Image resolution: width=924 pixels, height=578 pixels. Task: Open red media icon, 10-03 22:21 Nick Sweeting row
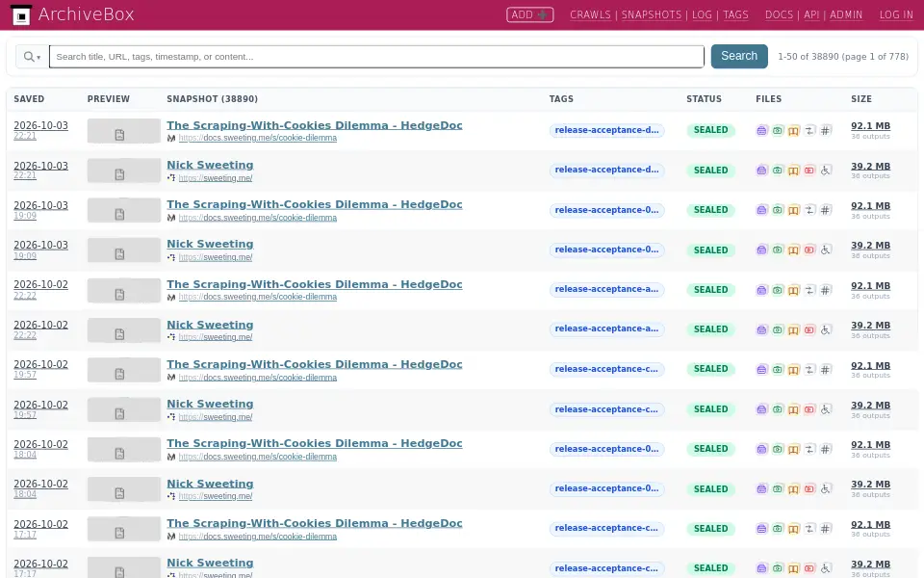[809, 171]
